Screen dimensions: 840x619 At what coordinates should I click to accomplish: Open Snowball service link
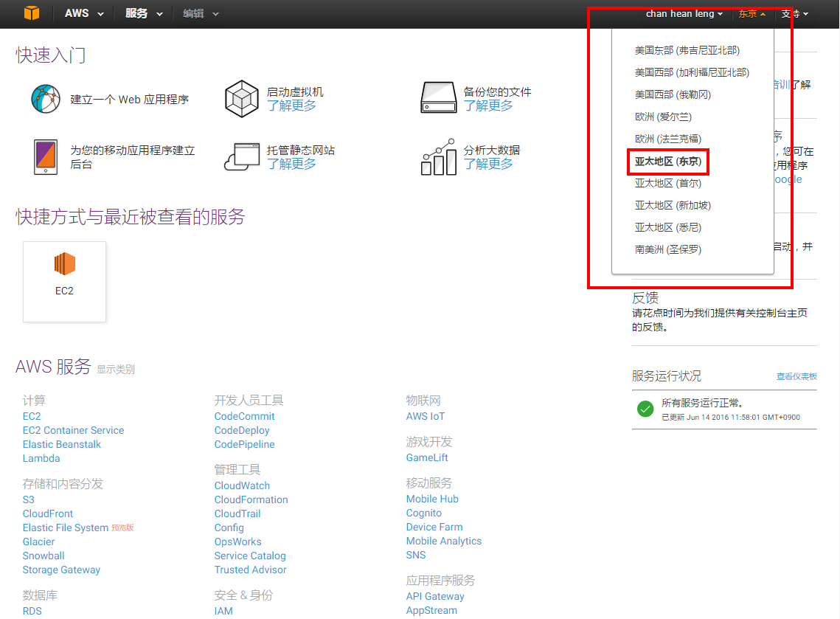[44, 556]
